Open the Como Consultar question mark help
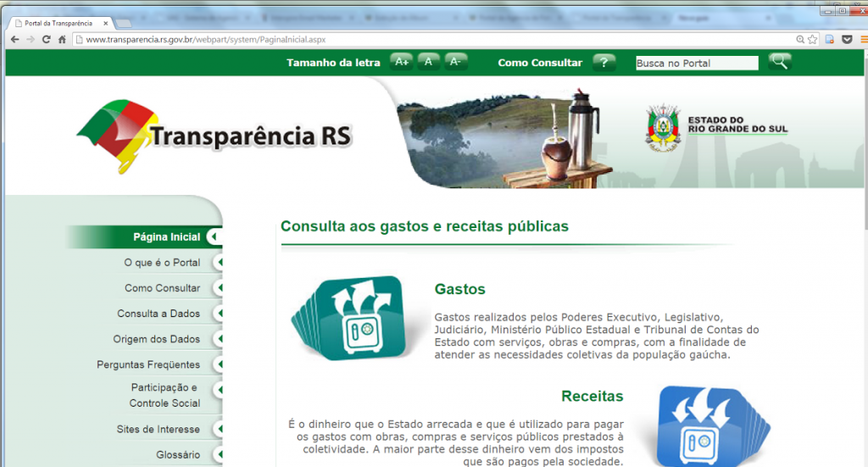 pos(604,62)
